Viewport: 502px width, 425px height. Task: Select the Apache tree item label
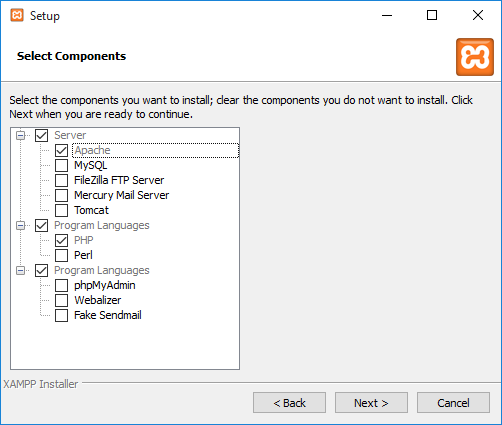(x=92, y=150)
